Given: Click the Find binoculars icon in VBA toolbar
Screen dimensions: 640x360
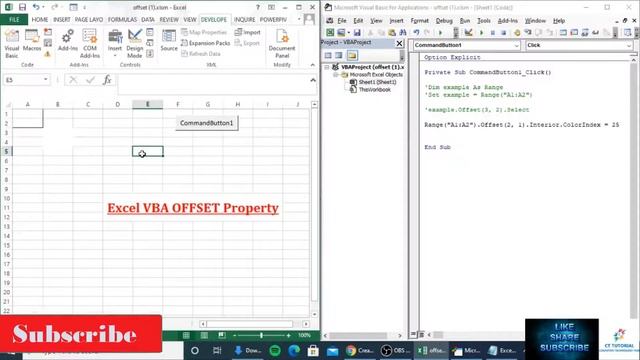Looking at the screenshot, I should (x=402, y=33).
